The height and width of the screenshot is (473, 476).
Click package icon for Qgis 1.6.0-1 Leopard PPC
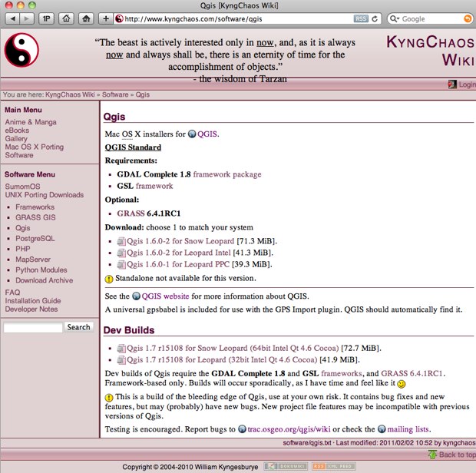point(121,265)
